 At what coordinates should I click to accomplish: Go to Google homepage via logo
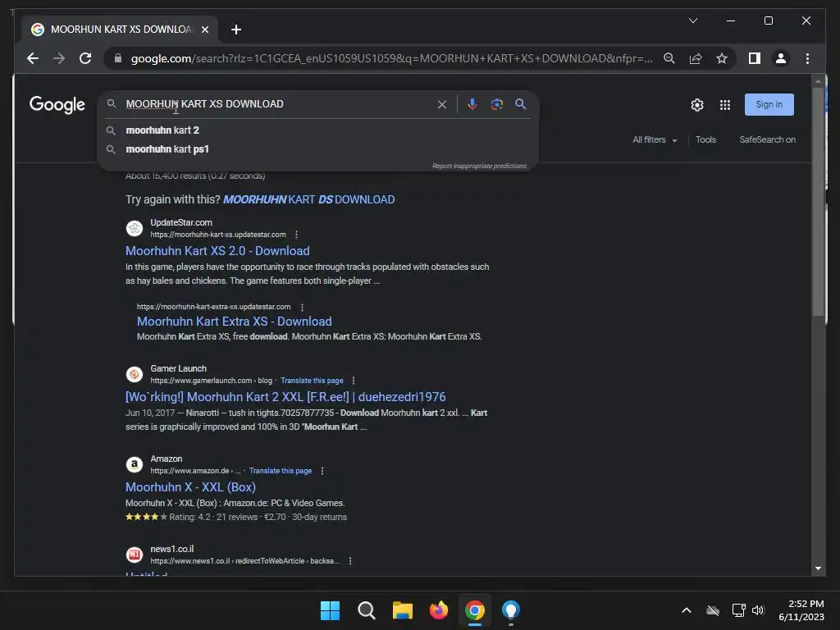point(57,104)
